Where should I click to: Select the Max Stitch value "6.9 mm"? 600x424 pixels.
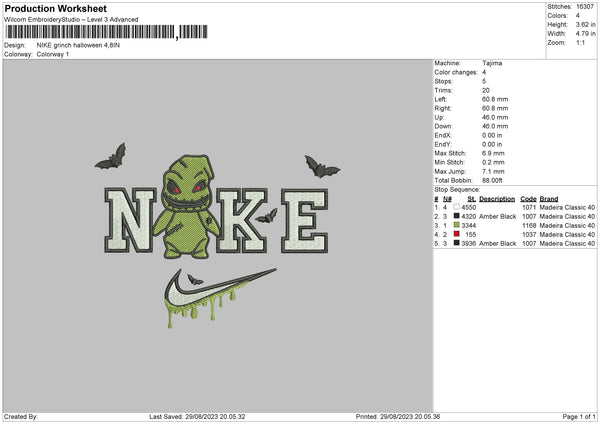coord(493,153)
